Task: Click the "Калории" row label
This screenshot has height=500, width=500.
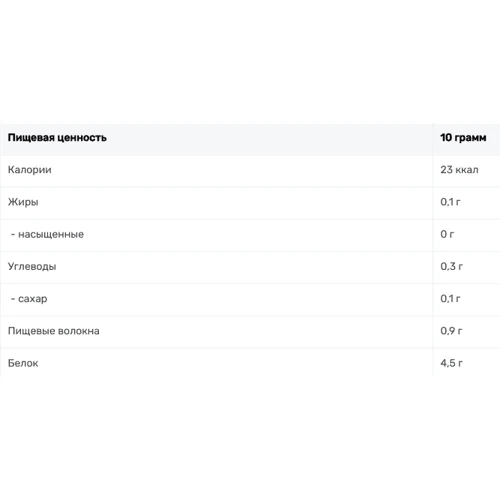Action: pos(30,170)
